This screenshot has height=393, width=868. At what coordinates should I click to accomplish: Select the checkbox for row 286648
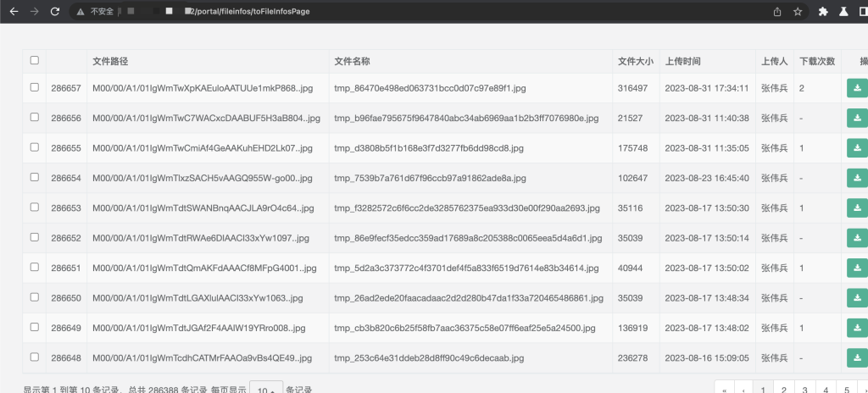[34, 357]
